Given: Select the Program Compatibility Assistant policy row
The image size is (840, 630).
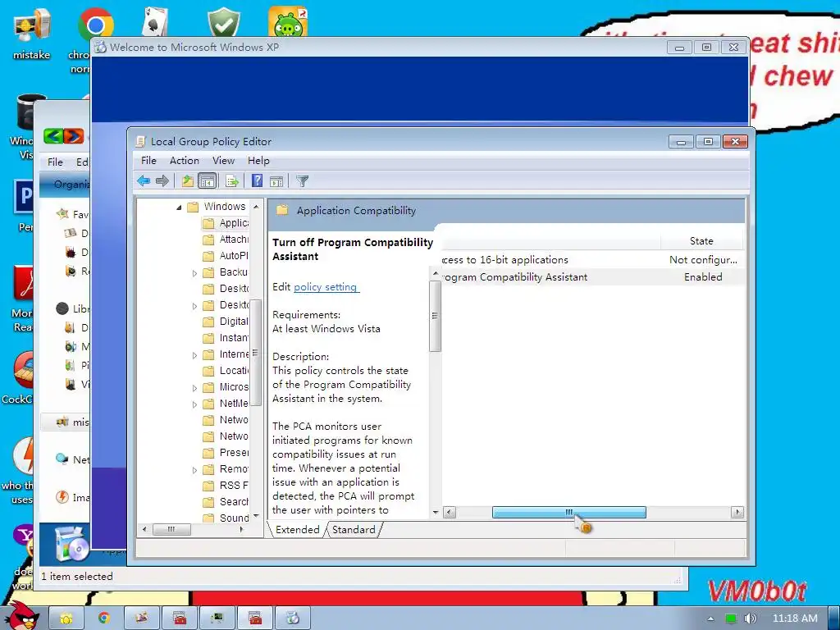Looking at the screenshot, I should pyautogui.click(x=591, y=277).
